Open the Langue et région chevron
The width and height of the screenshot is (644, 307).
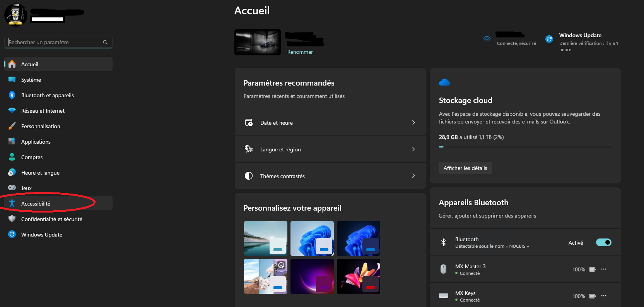(x=413, y=149)
